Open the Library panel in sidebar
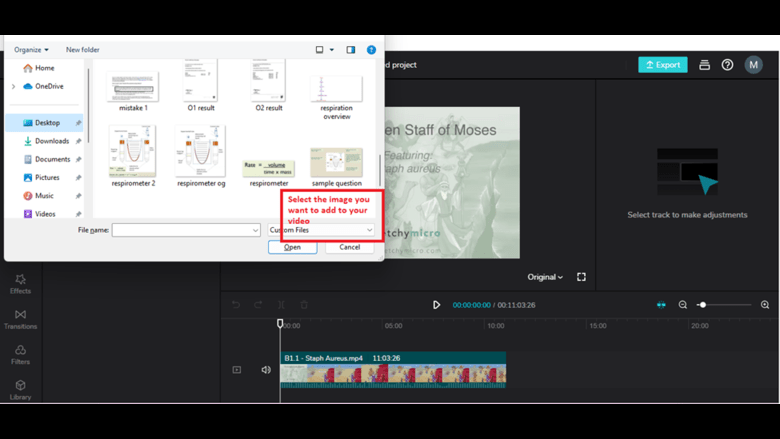Viewport: 780px width, 439px height. (20, 390)
